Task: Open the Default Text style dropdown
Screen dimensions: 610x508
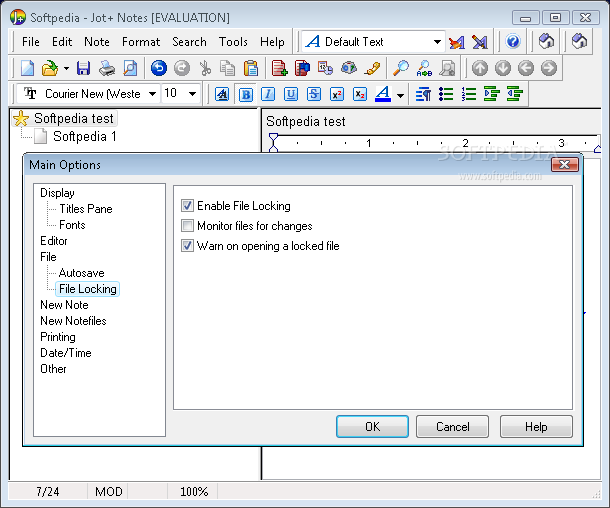Action: click(x=437, y=42)
